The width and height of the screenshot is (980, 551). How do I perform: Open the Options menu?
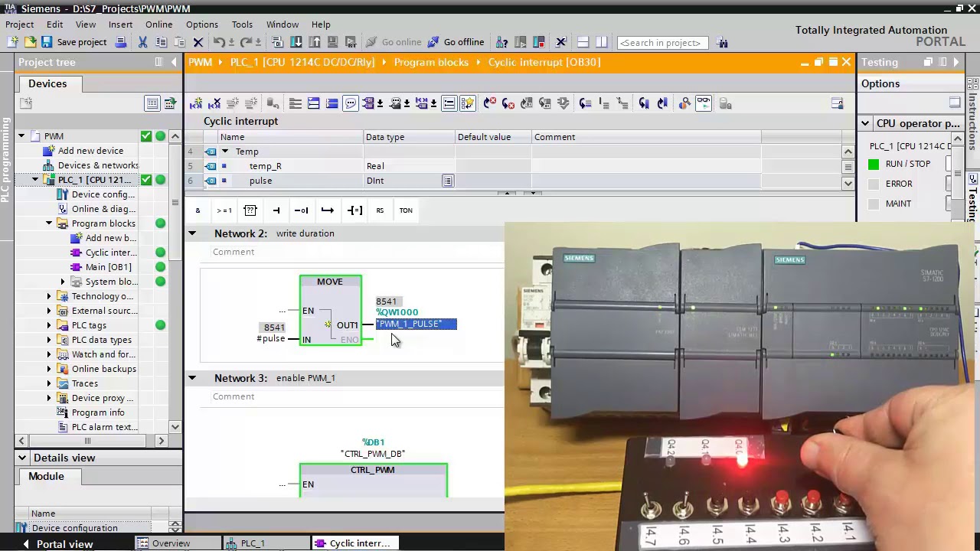(x=201, y=24)
